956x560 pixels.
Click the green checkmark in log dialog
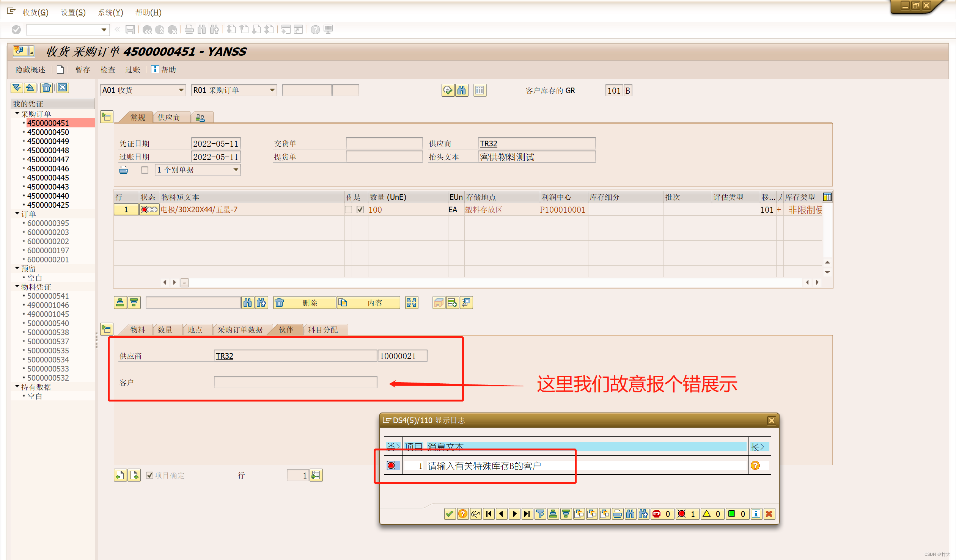point(450,514)
